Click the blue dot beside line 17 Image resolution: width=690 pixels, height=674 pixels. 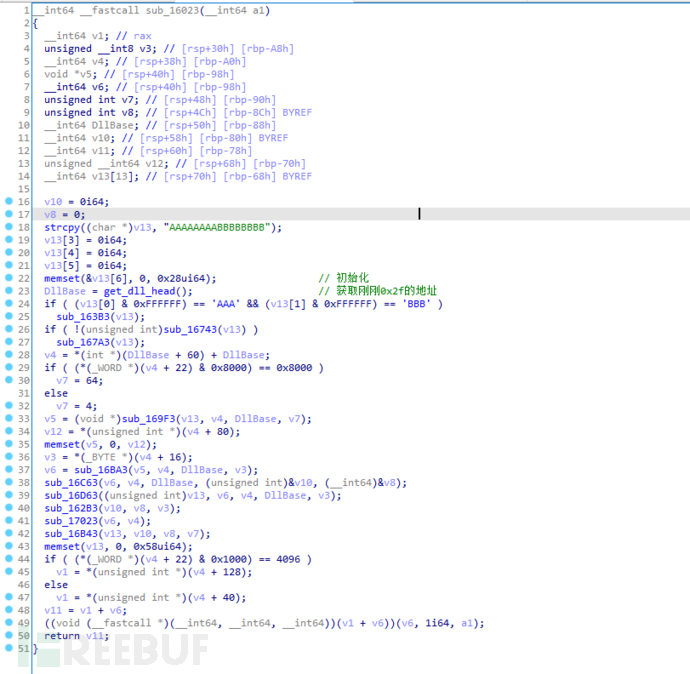(9, 214)
